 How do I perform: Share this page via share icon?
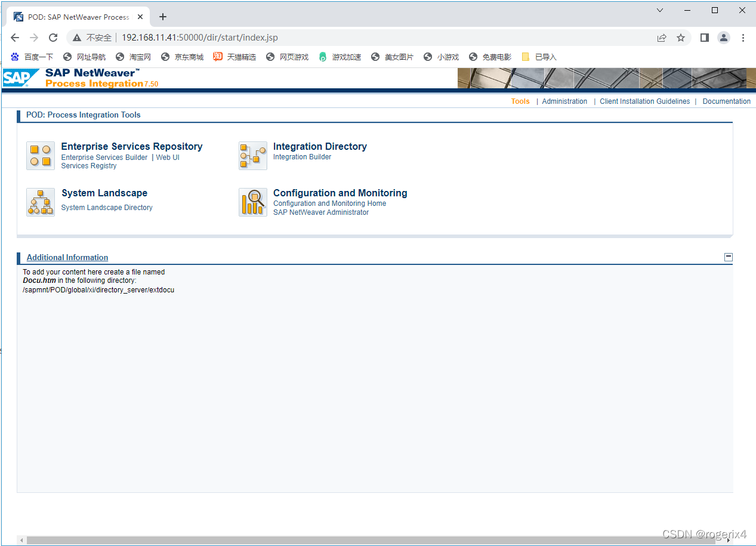coord(662,38)
